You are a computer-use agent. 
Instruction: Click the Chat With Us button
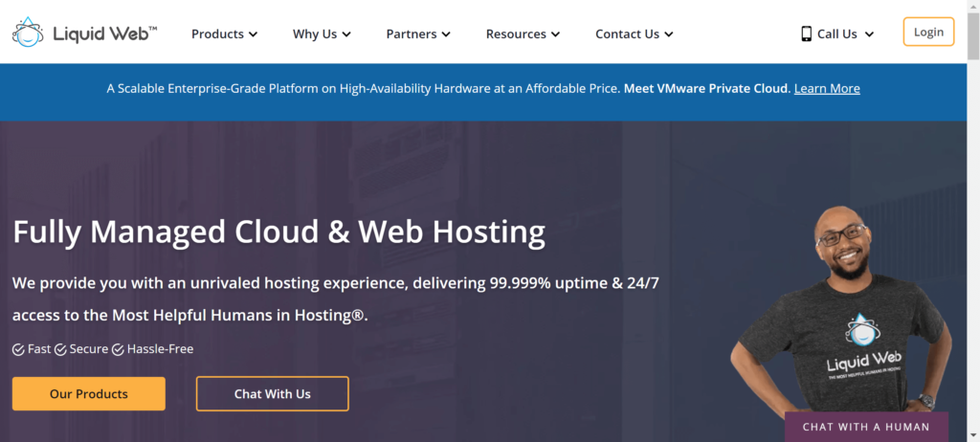[x=273, y=394]
